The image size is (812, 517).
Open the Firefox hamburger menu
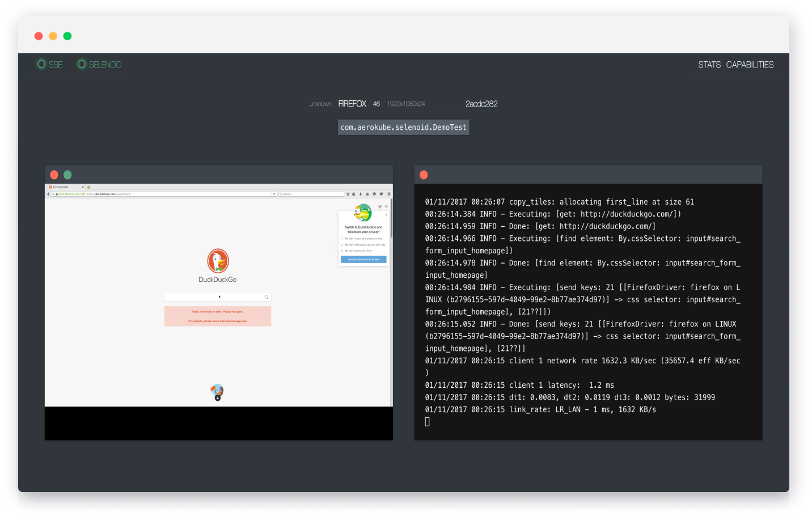point(388,194)
